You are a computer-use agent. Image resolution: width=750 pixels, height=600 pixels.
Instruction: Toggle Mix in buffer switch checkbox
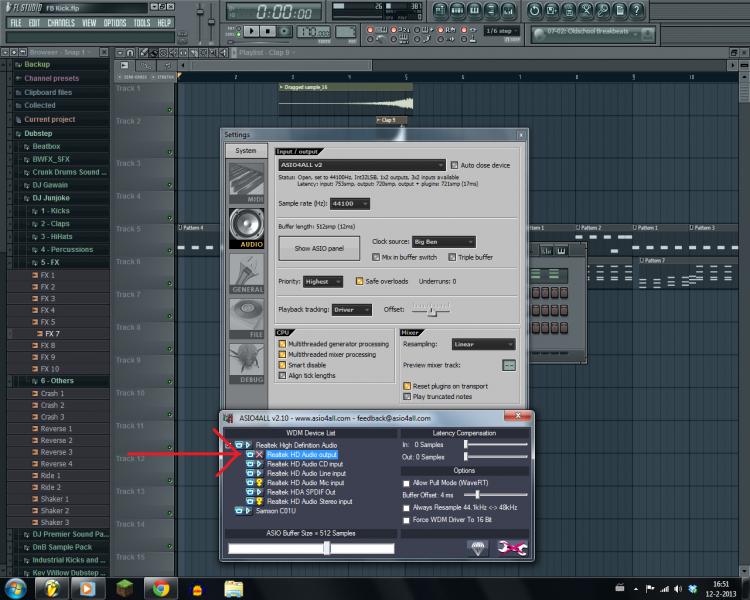pos(376,257)
